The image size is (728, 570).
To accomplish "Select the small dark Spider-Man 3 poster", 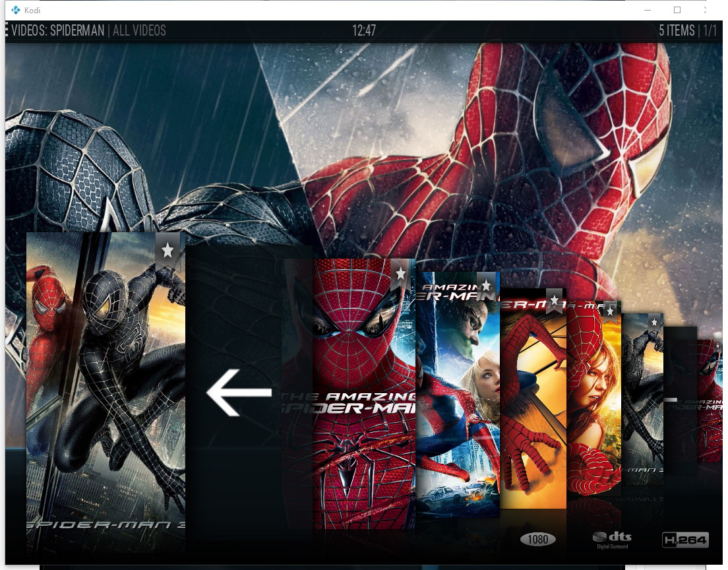I will point(642,400).
